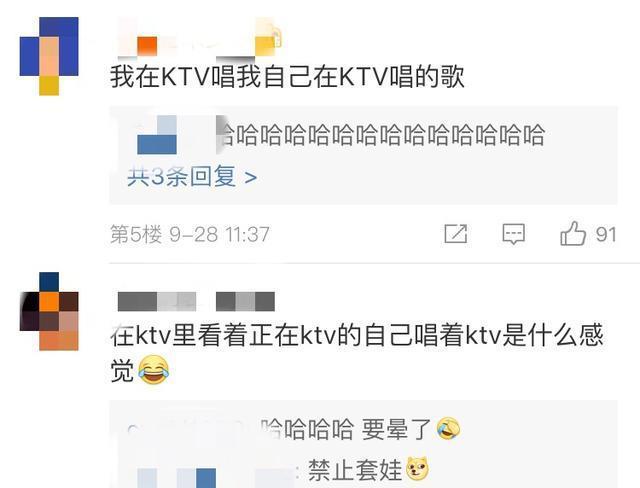Open the replier's small blue avatar in reply box
The height and width of the screenshot is (488, 640).
[157, 135]
